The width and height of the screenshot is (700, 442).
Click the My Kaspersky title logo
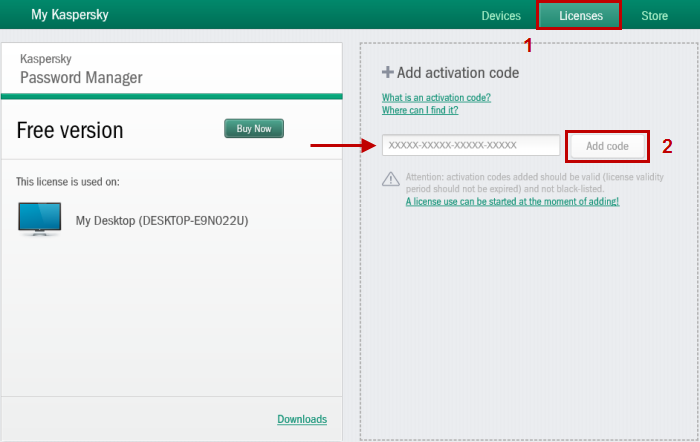click(70, 16)
